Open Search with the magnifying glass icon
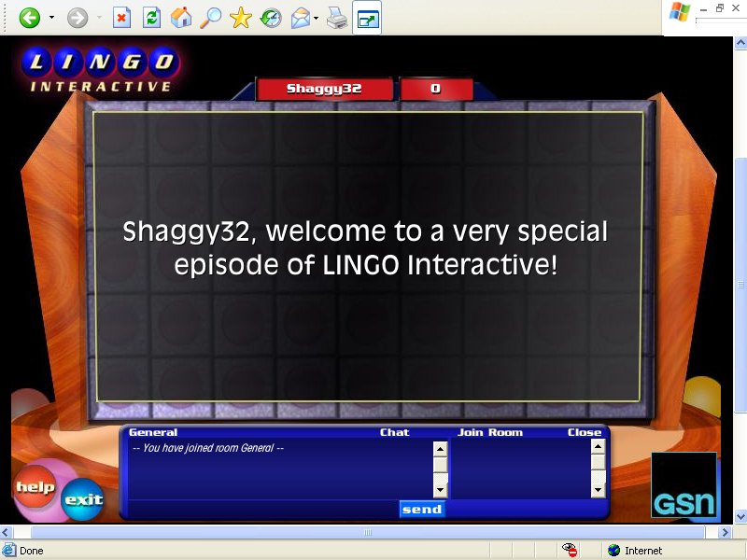747x560 pixels. (211, 18)
